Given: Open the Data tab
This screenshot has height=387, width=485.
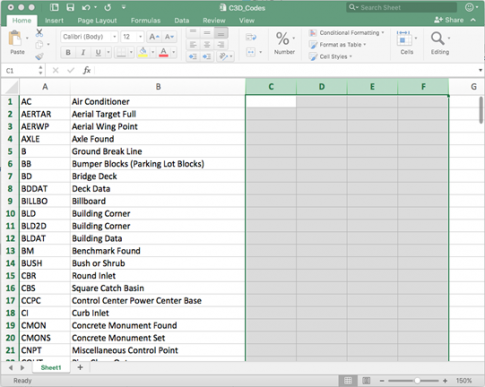Looking at the screenshot, I should [x=182, y=21].
